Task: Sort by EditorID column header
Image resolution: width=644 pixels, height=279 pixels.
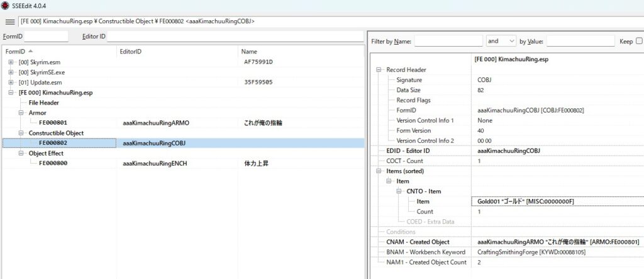Action: point(133,51)
